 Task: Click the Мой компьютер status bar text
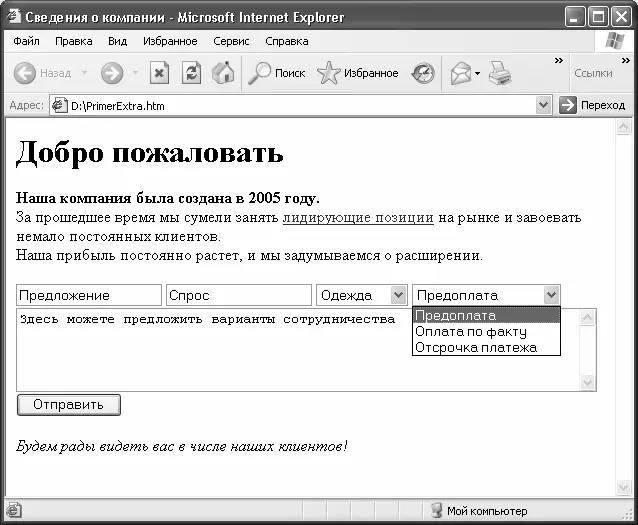click(487, 511)
